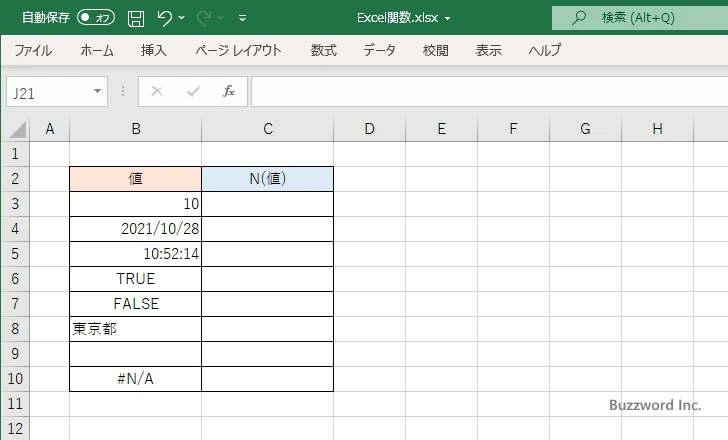Select row 5 header
This screenshot has height=440, width=728.
pyautogui.click(x=14, y=254)
